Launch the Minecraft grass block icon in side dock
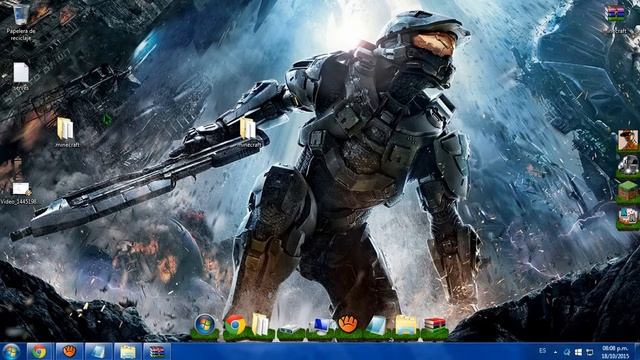Viewport: 640px width, 360px height. 629,192
